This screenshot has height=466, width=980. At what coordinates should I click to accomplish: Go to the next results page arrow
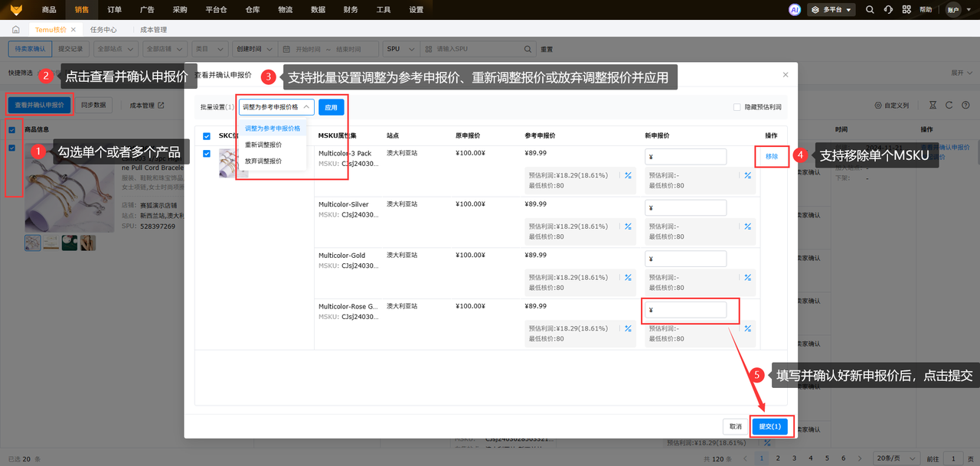coord(859,458)
